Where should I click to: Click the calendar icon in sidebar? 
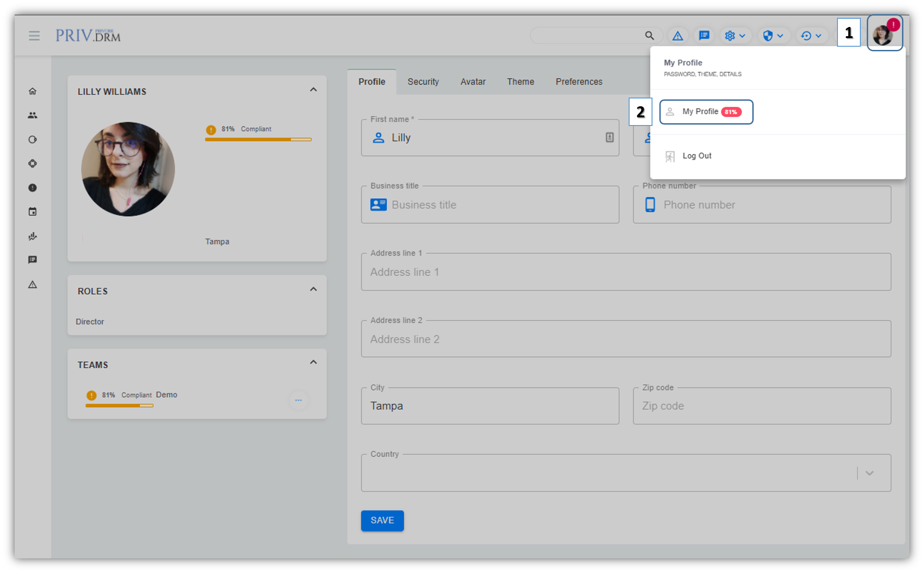(x=33, y=212)
